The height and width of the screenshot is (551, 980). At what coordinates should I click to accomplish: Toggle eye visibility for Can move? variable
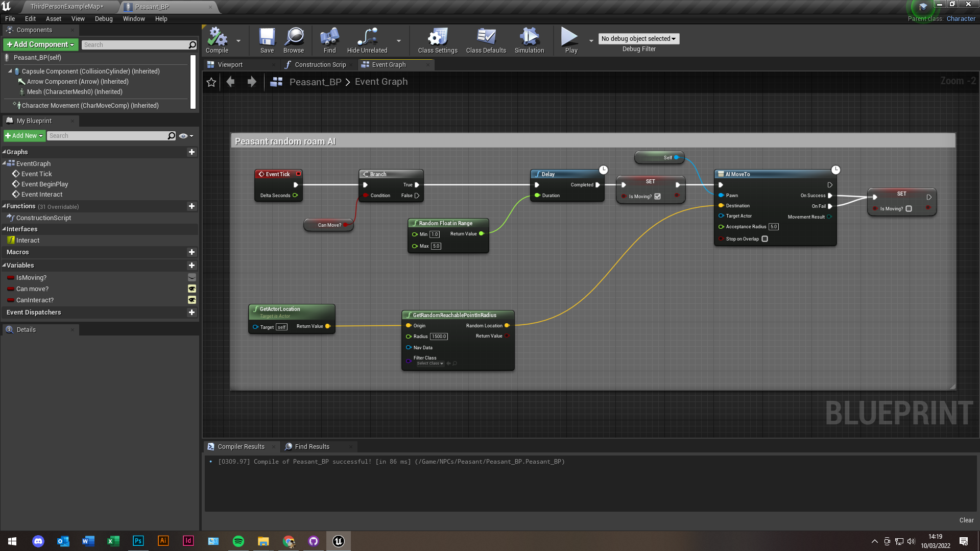[x=192, y=289]
